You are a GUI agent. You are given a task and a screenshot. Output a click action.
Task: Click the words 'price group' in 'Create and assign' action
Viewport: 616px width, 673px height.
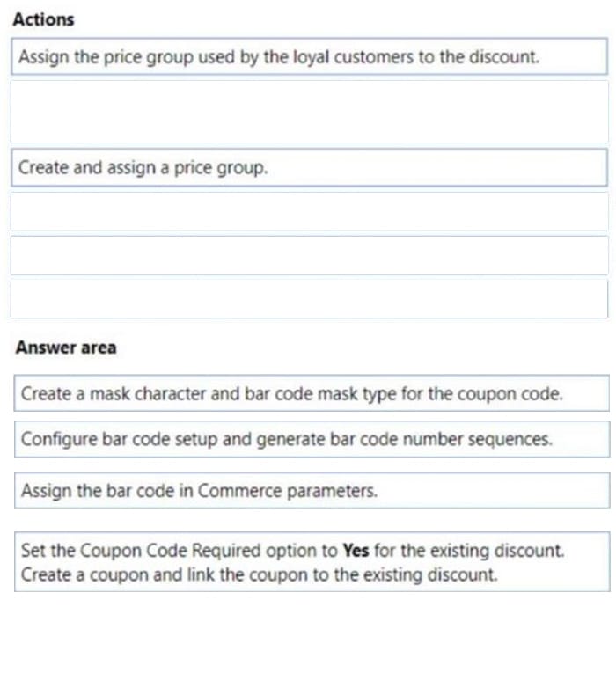221,168
